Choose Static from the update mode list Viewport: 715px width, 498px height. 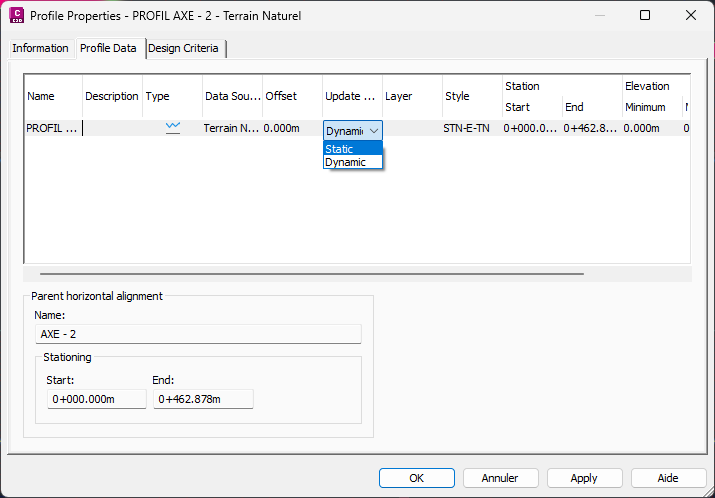(352, 149)
